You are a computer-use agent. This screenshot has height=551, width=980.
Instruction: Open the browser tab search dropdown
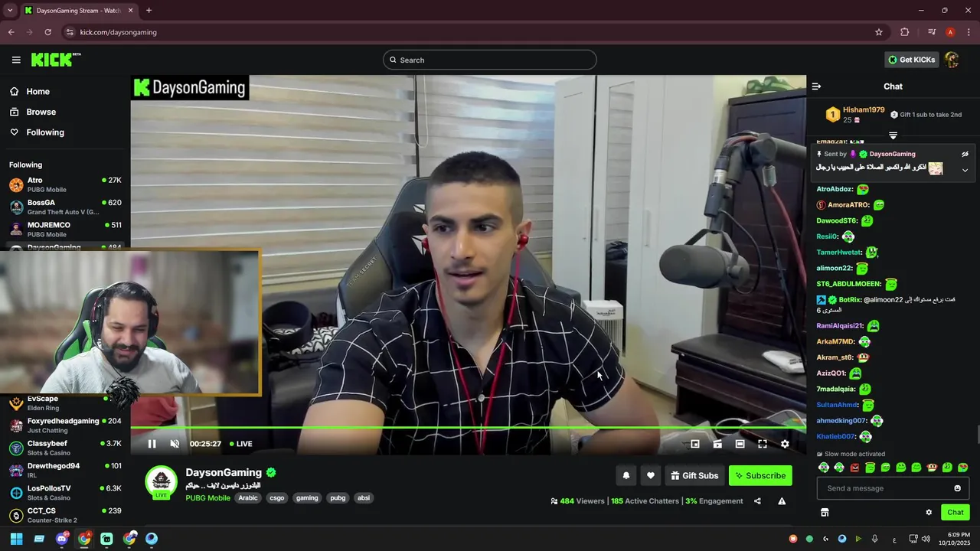coord(10,11)
